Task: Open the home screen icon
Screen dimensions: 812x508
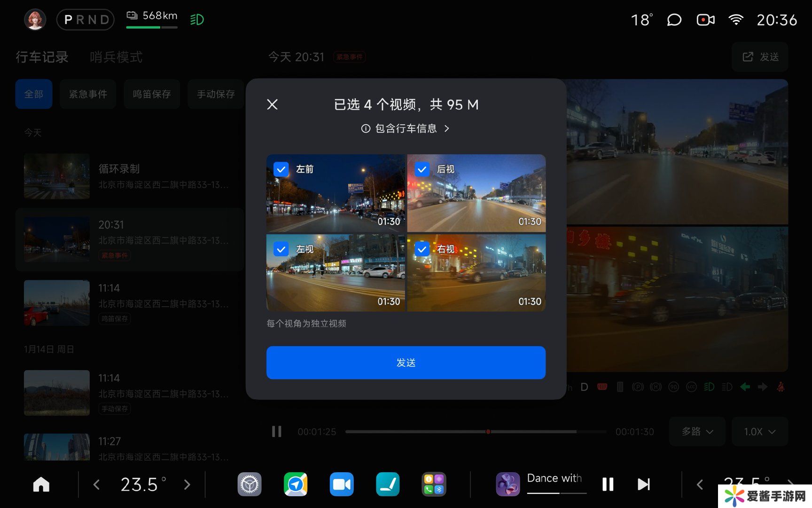Action: [x=41, y=484]
